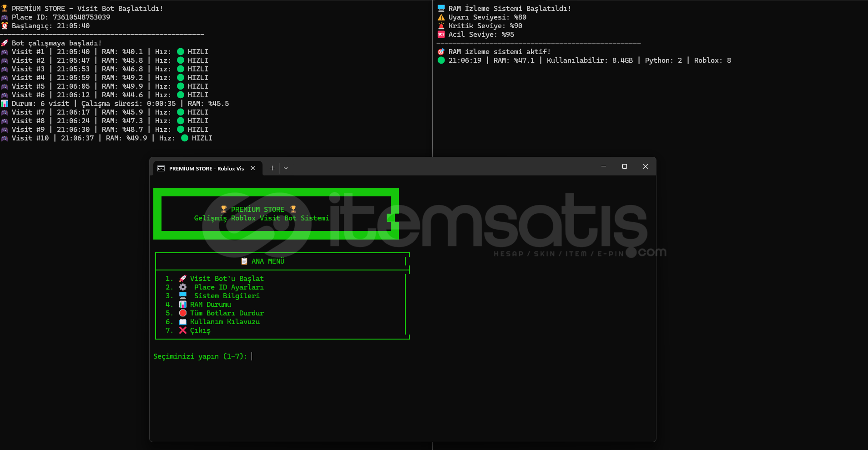The height and width of the screenshot is (450, 868).
Task: Click the green status dot on the Visit #10 line
Action: [x=185, y=138]
